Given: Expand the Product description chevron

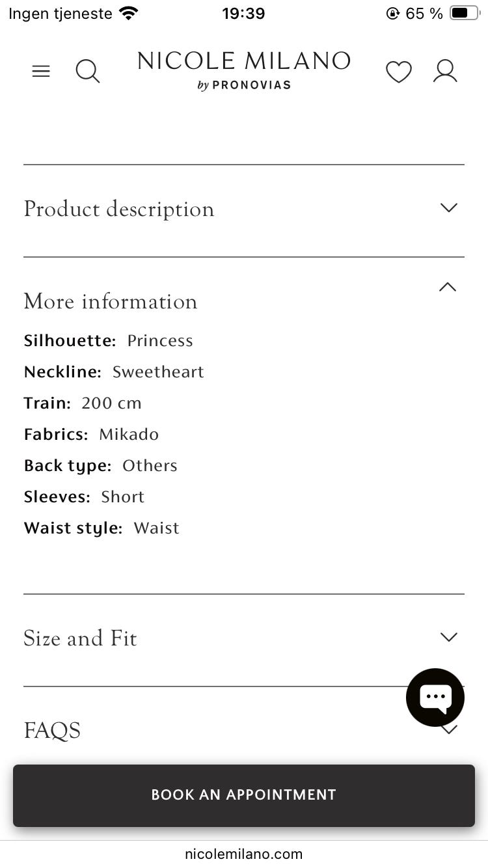Looking at the screenshot, I should [448, 208].
